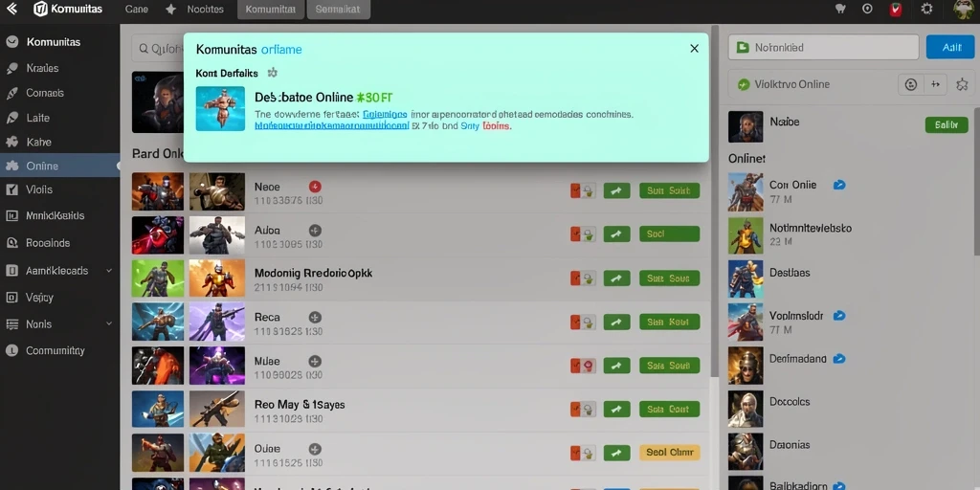Open the settings gear in the top bar
Screen dimensions: 980x490
[926, 9]
